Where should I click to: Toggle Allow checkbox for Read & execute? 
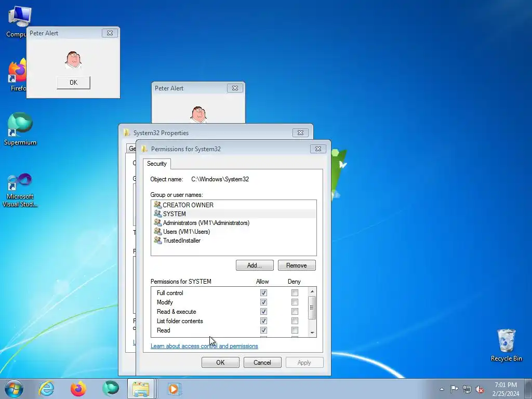pos(263,312)
